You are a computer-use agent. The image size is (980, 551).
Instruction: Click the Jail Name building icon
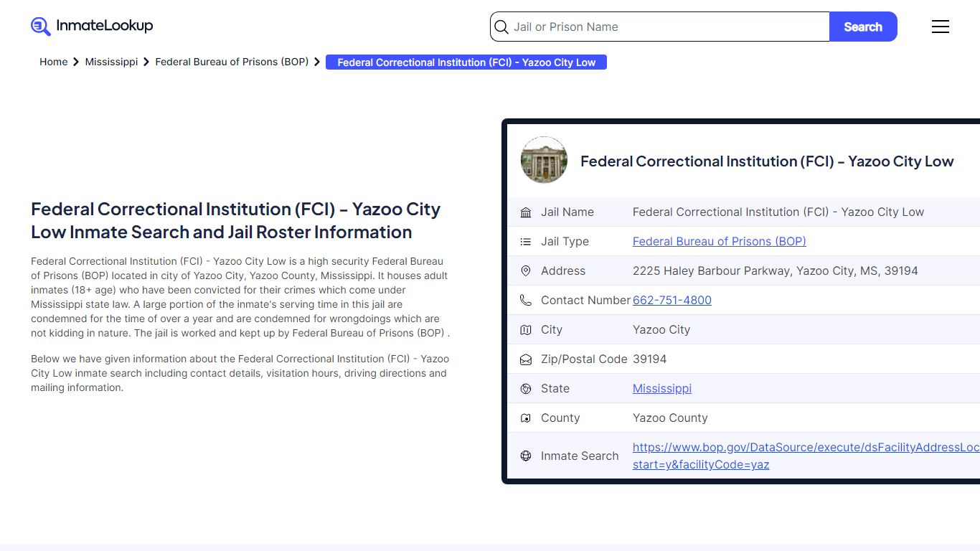pos(526,212)
